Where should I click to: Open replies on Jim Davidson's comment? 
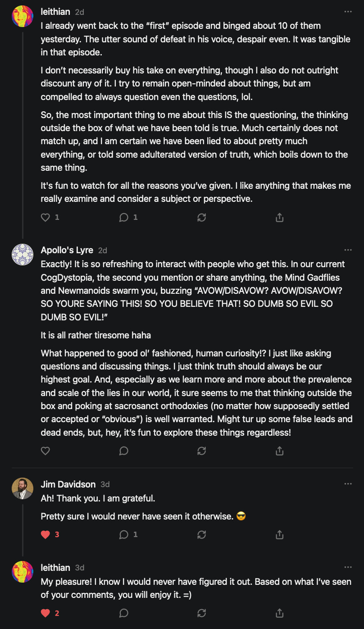(x=124, y=535)
